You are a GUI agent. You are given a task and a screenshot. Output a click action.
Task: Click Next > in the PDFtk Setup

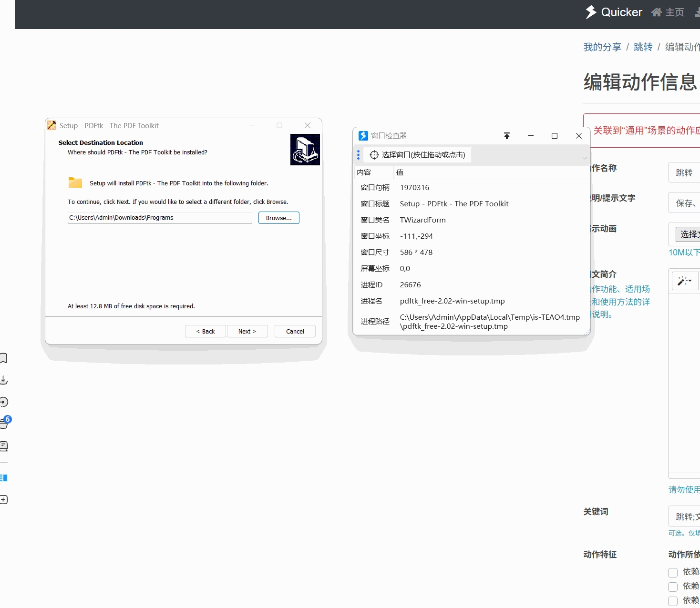(247, 331)
